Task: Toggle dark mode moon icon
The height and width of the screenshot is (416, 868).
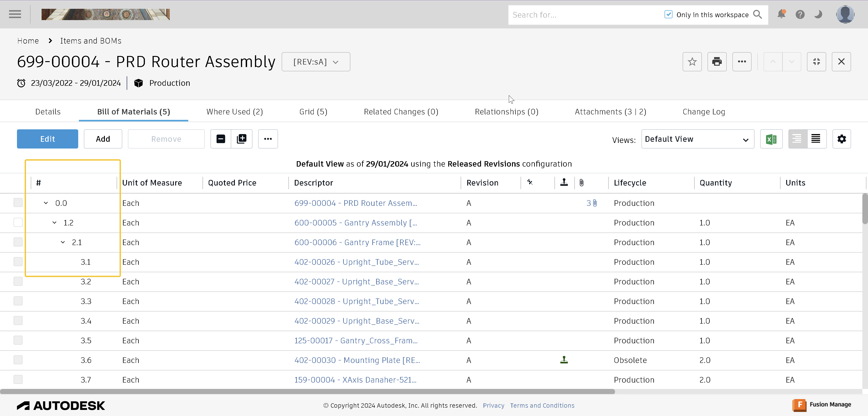Action: (x=818, y=14)
